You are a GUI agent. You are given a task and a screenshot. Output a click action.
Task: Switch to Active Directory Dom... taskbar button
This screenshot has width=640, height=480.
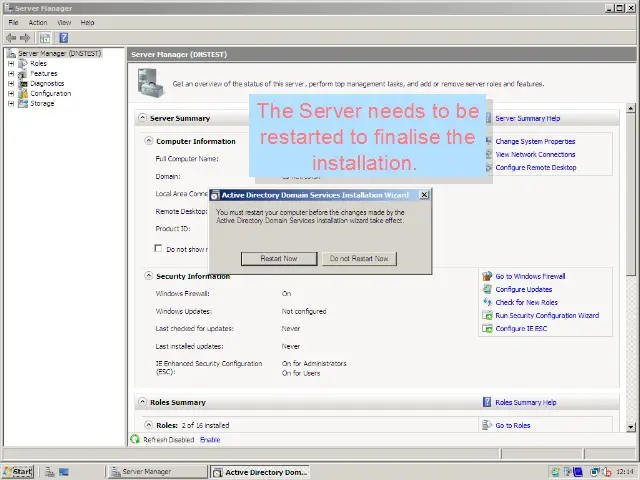(260, 472)
